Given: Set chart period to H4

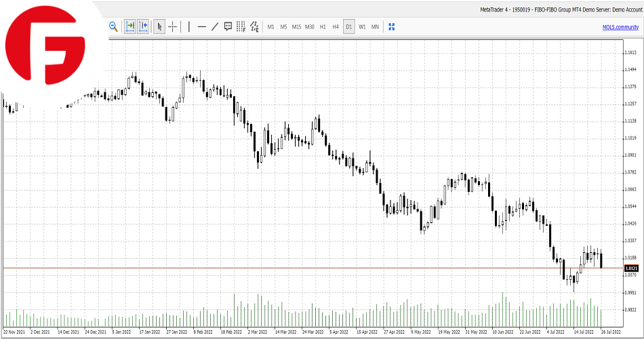Looking at the screenshot, I should tap(336, 26).
